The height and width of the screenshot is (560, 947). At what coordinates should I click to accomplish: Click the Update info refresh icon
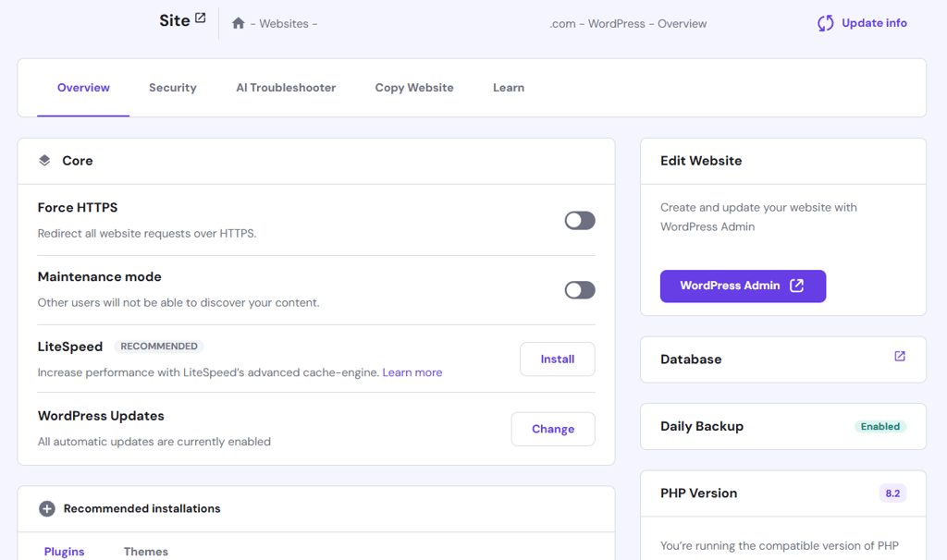click(x=826, y=23)
